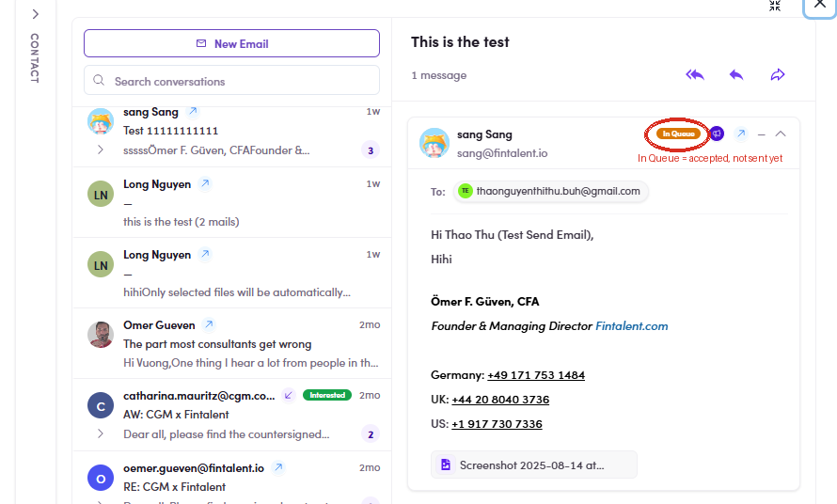Click the exit fullscreen icon at top
The image size is (837, 504).
pos(775,6)
